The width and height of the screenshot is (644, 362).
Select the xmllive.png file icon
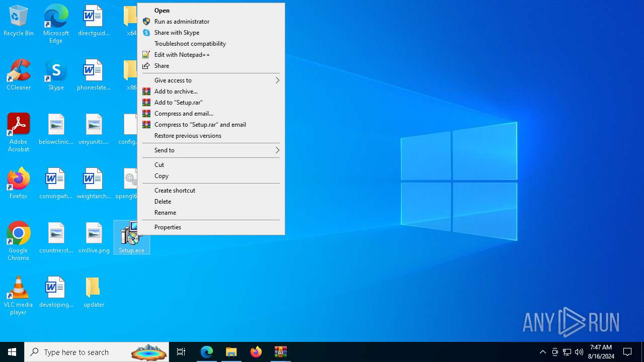point(94,238)
